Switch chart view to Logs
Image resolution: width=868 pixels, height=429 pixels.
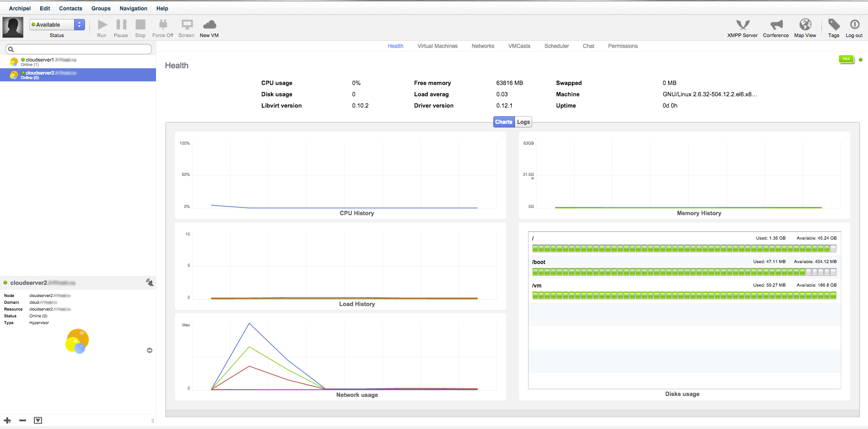click(524, 122)
